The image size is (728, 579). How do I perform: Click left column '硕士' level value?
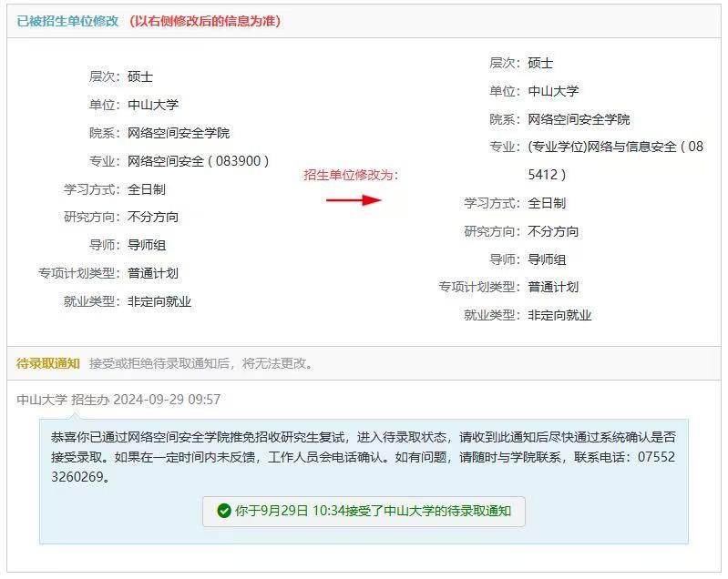[x=140, y=76]
